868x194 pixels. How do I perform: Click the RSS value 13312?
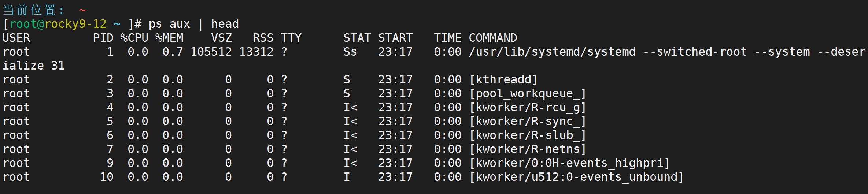coord(256,52)
